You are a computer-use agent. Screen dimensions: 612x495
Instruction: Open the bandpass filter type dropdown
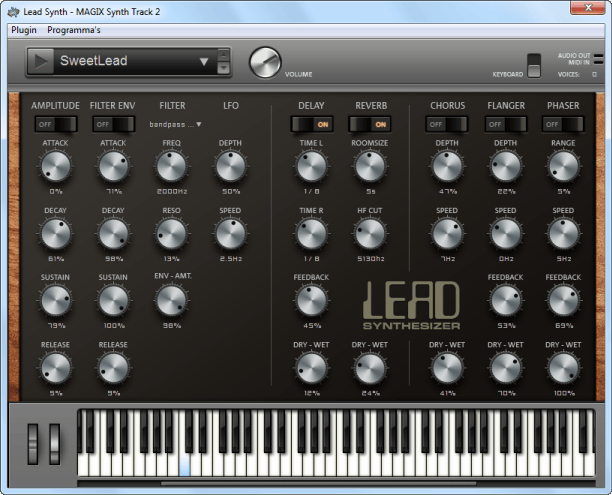(x=175, y=124)
